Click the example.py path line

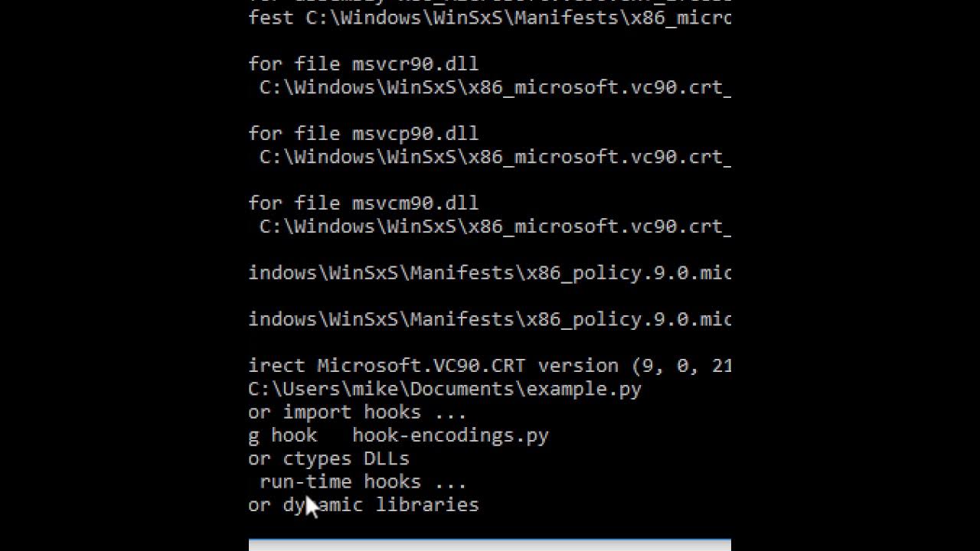[444, 389]
